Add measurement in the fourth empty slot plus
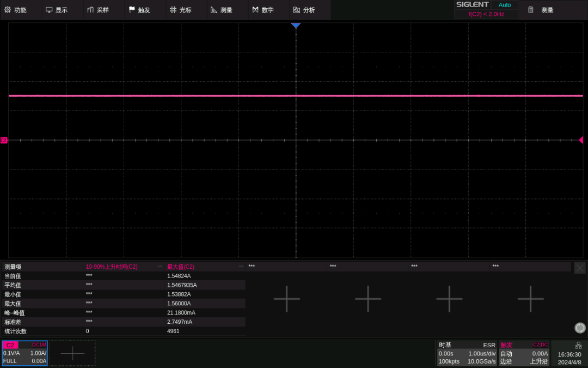Screen dimensions: 588x368 pos(531,299)
